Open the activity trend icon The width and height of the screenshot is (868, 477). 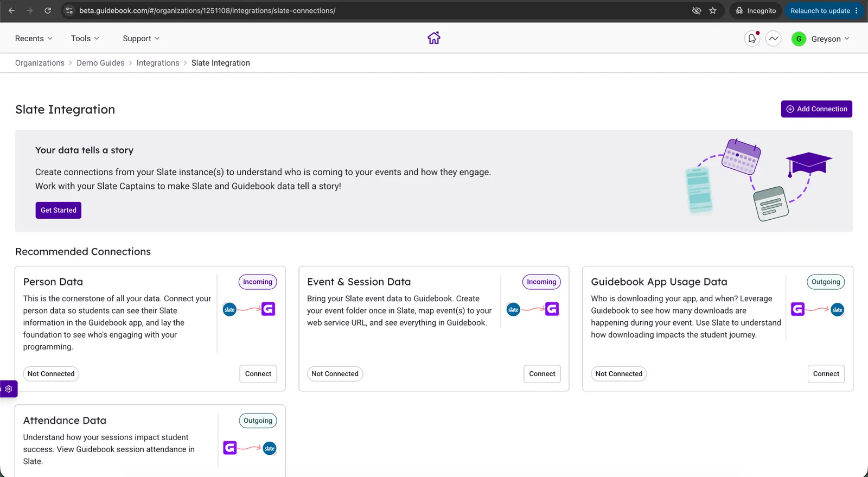click(774, 39)
